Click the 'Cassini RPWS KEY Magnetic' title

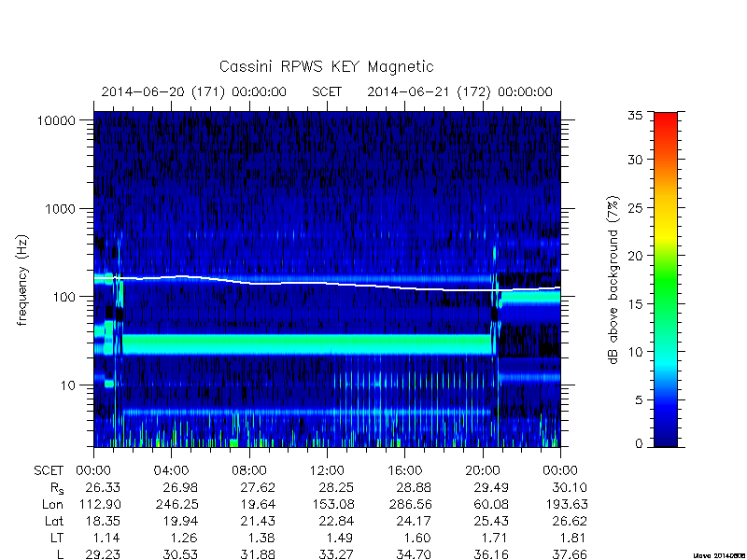click(x=326, y=66)
